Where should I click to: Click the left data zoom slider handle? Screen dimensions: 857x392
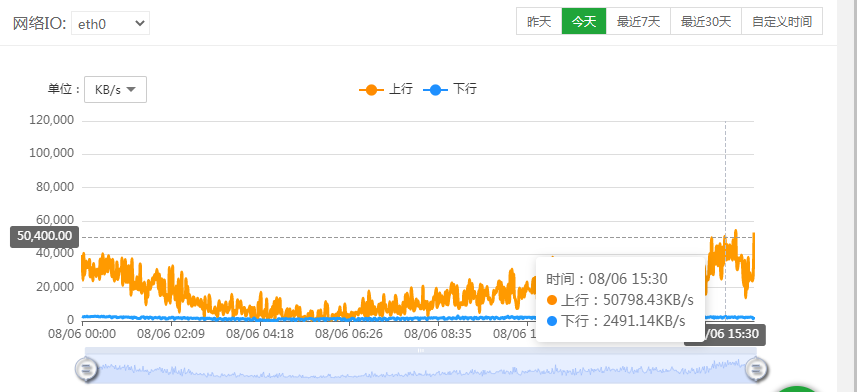(x=86, y=369)
